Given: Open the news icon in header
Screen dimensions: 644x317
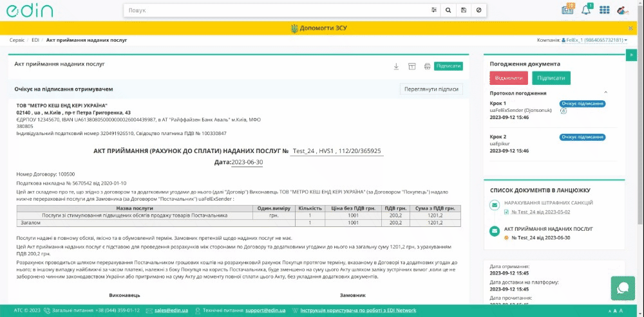Looking at the screenshot, I should coord(568,9).
